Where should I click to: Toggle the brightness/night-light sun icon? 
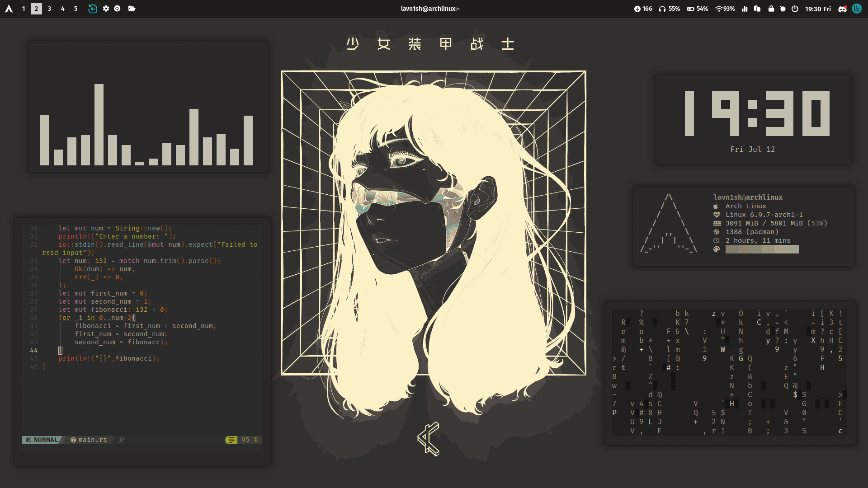pyautogui.click(x=783, y=9)
